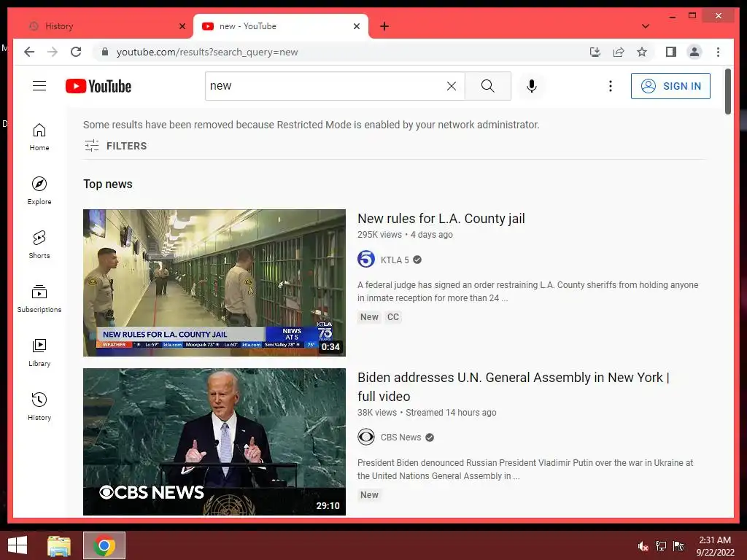Switch to the History tab
Image resolution: width=747 pixels, height=560 pixels.
point(102,26)
